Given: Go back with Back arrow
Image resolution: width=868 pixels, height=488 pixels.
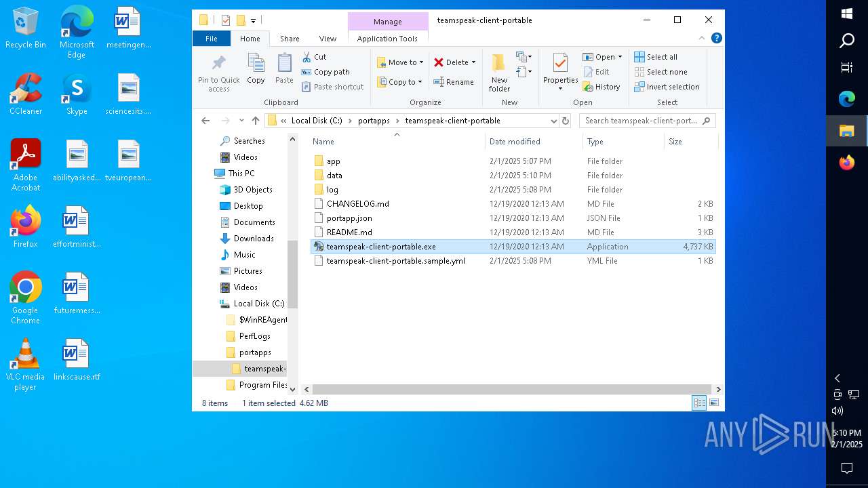Looking at the screenshot, I should point(205,121).
